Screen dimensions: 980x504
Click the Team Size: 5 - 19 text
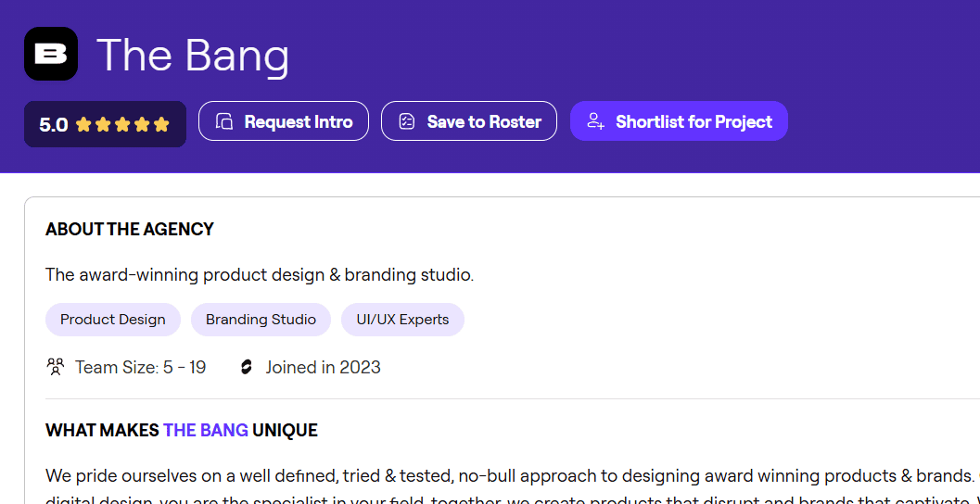pos(141,367)
